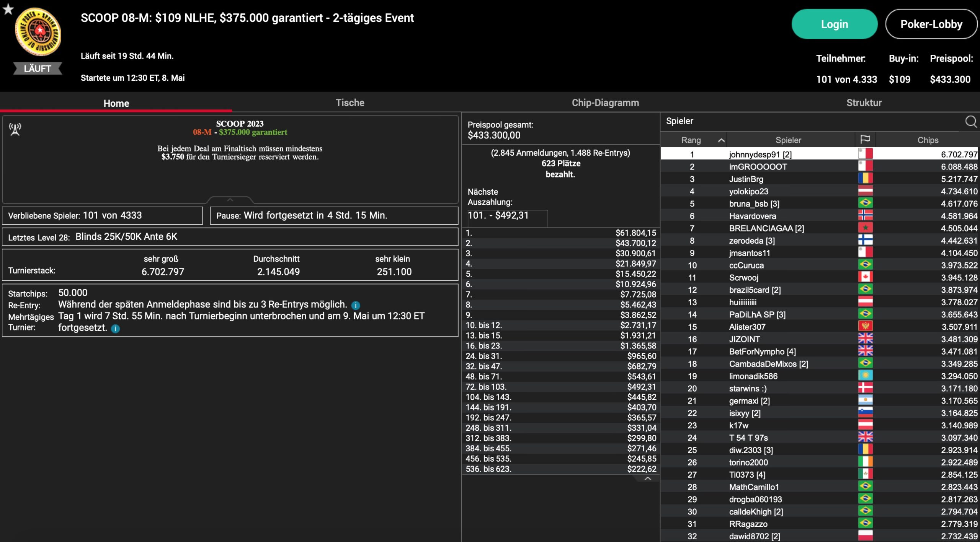Sort the list by Chips column
Image resolution: width=980 pixels, height=542 pixels.
point(928,140)
